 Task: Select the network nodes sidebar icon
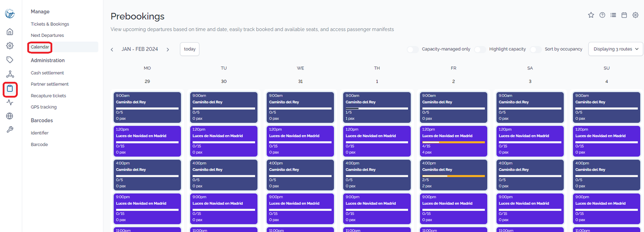(x=10, y=74)
